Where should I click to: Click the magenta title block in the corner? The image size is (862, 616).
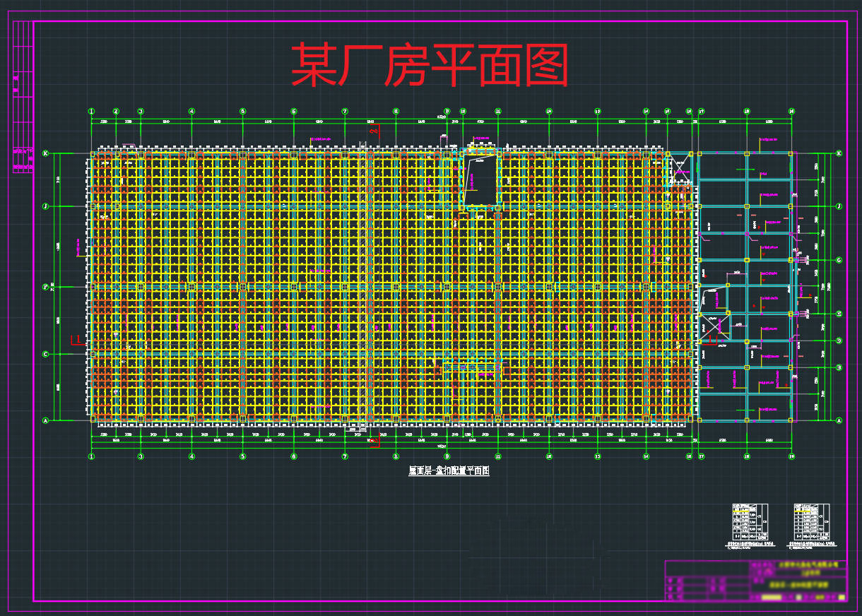click(756, 581)
